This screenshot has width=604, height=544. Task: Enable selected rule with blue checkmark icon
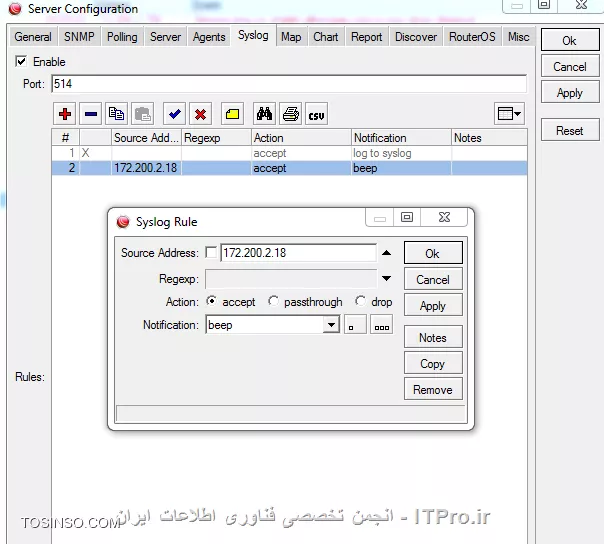coord(174,114)
